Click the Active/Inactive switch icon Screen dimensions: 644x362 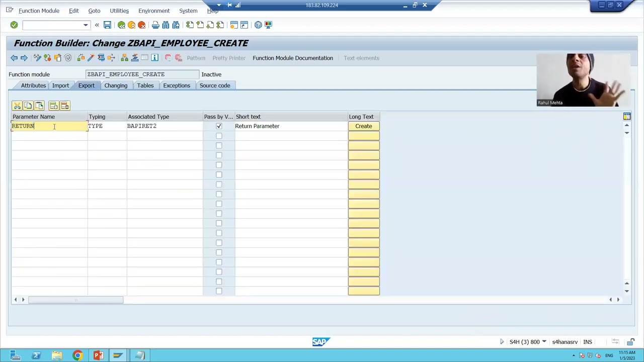pos(47,58)
